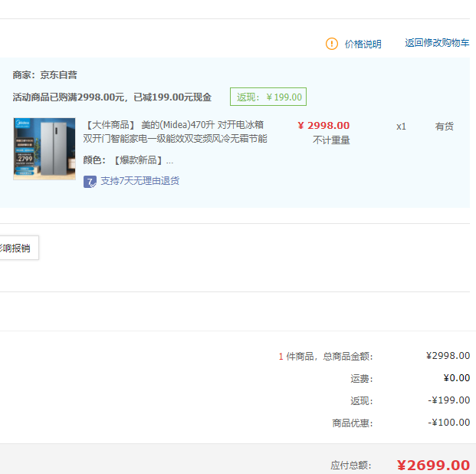Viewport: 476px width, 474px height.
Task: Click 支持7天无理由退货 link
Action: point(140,181)
